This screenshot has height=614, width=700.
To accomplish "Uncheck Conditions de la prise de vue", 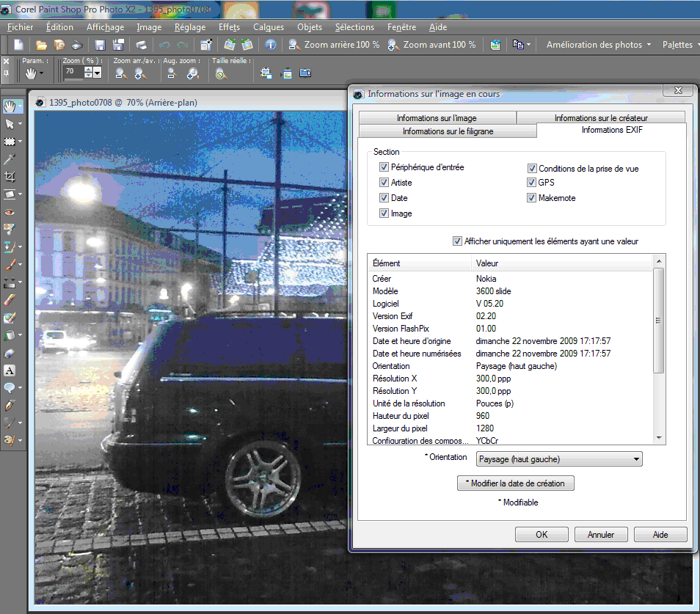I will pyautogui.click(x=532, y=168).
